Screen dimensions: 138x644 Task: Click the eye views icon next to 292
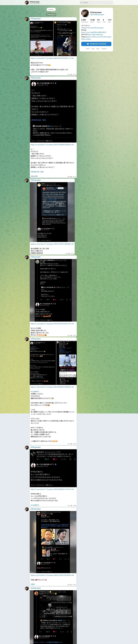[71, 74]
